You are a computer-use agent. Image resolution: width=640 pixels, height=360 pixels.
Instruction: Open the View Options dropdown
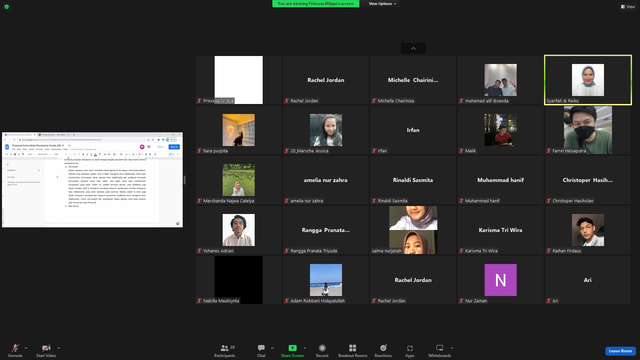click(382, 4)
